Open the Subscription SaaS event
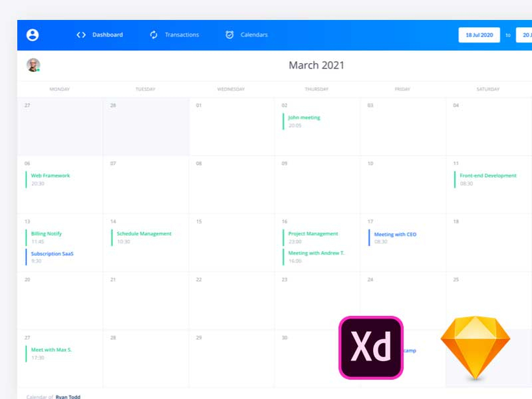 tap(49, 257)
